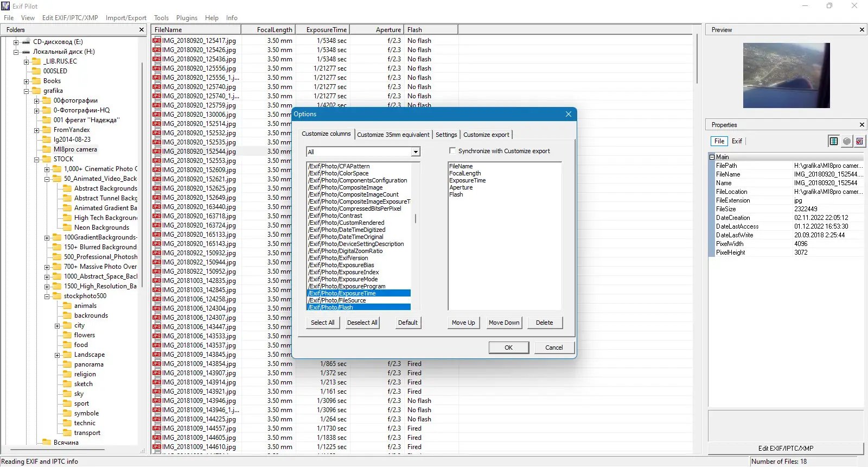This screenshot has height=467, width=868.
Task: Click the folder icon beside Ig2014-08-23
Action: pos(47,140)
